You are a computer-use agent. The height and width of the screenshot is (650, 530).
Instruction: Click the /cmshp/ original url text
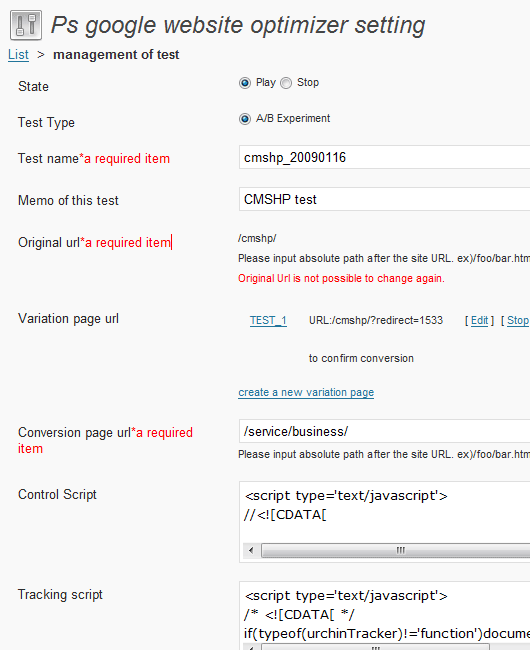pyautogui.click(x=257, y=238)
